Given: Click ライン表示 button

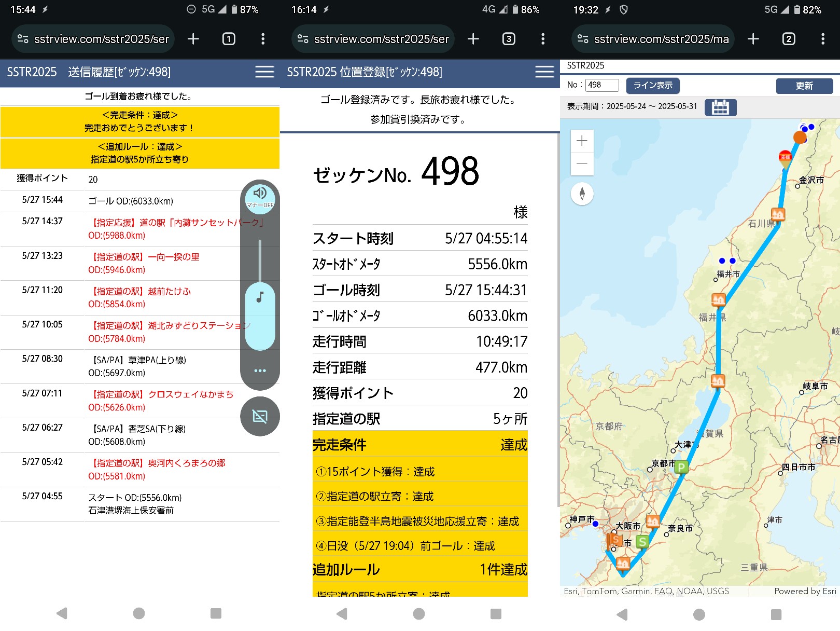Looking at the screenshot, I should [653, 86].
